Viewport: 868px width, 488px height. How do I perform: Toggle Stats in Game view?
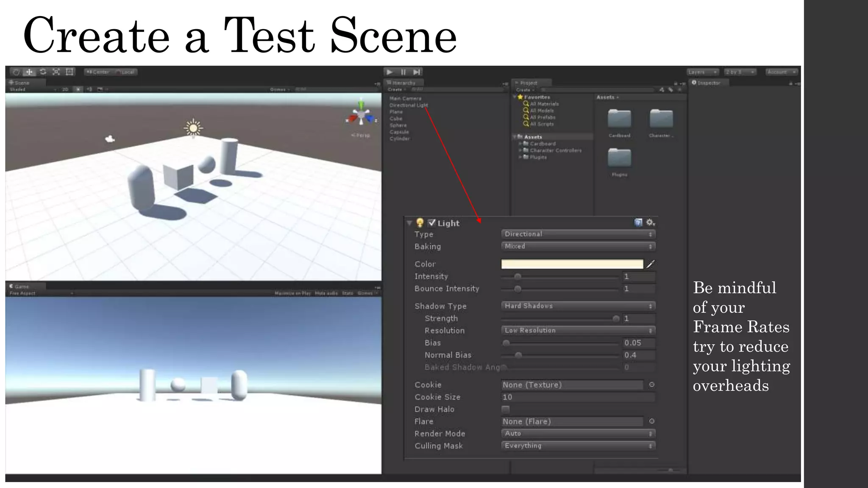coord(348,293)
